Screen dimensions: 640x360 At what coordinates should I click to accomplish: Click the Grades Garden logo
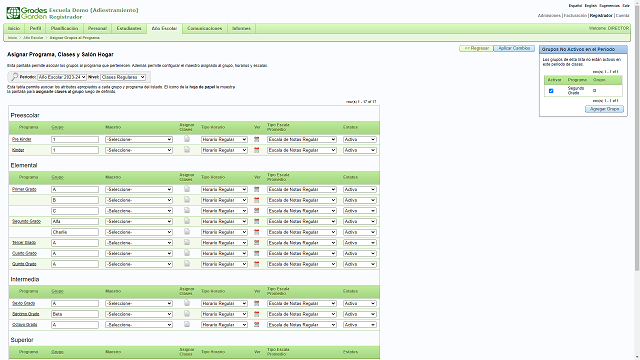(x=27, y=13)
